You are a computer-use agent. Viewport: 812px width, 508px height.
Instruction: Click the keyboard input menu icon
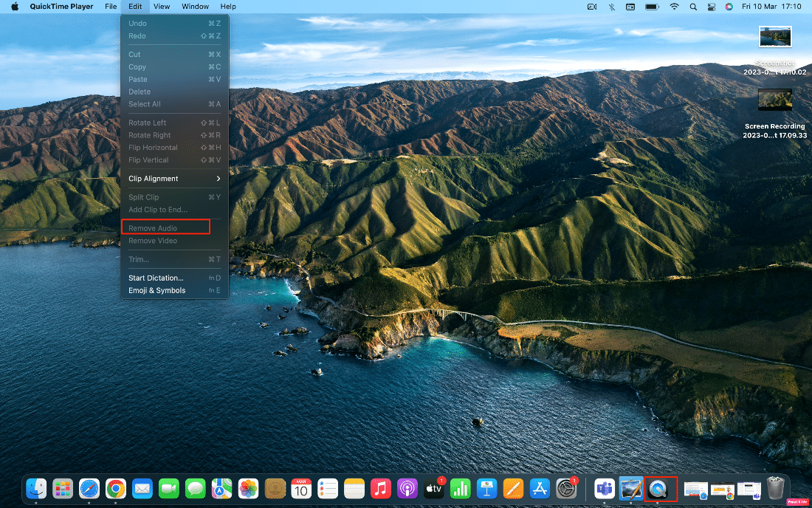(630, 7)
